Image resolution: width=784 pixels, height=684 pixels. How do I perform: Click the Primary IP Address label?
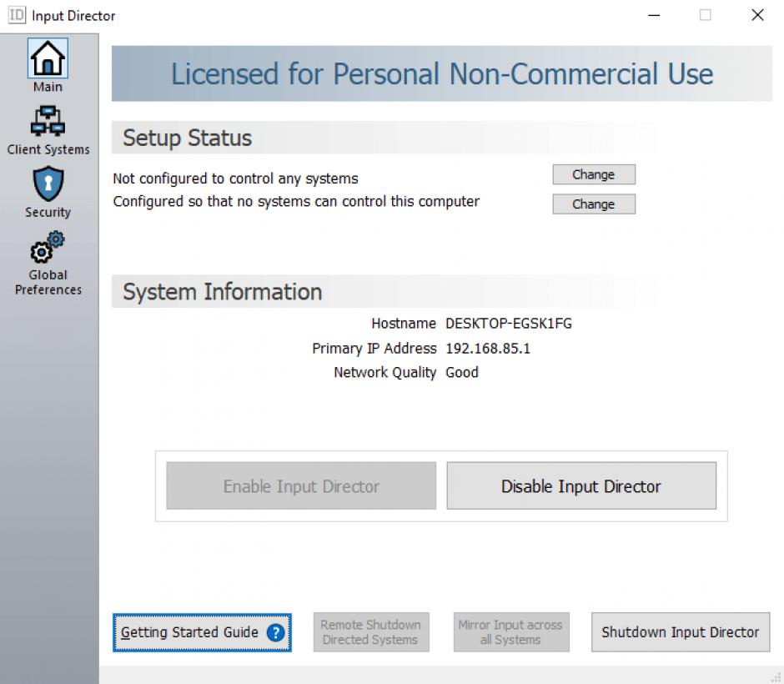tap(374, 348)
